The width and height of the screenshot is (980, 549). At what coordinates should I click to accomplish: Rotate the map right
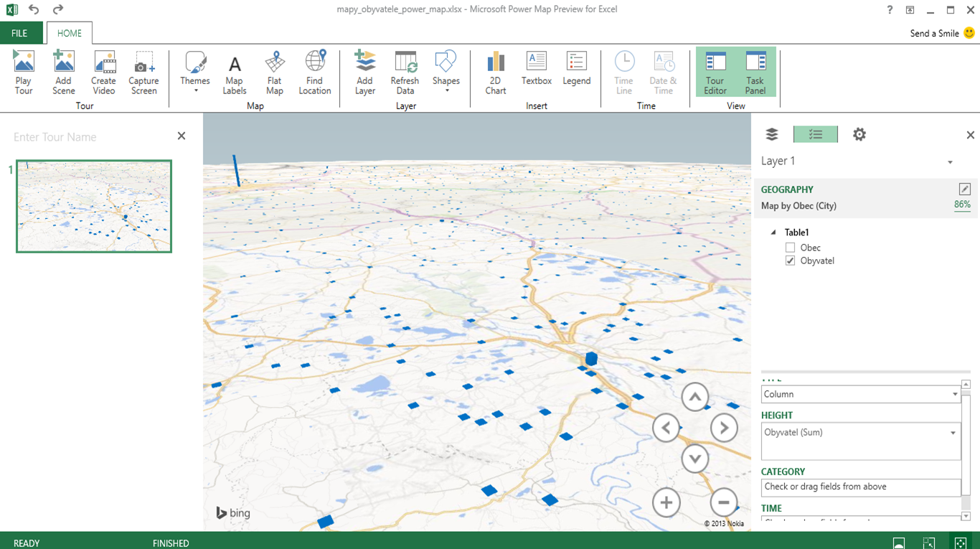(724, 428)
